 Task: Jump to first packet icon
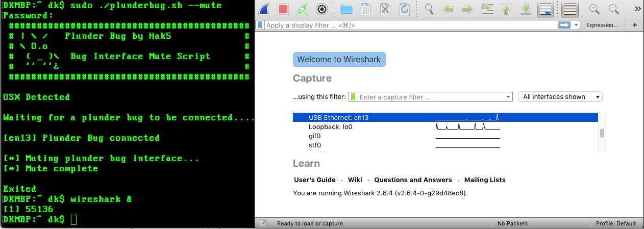[506, 9]
